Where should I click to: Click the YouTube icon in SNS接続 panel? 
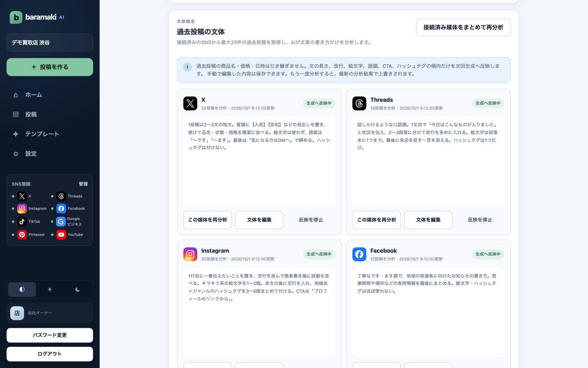tap(61, 235)
